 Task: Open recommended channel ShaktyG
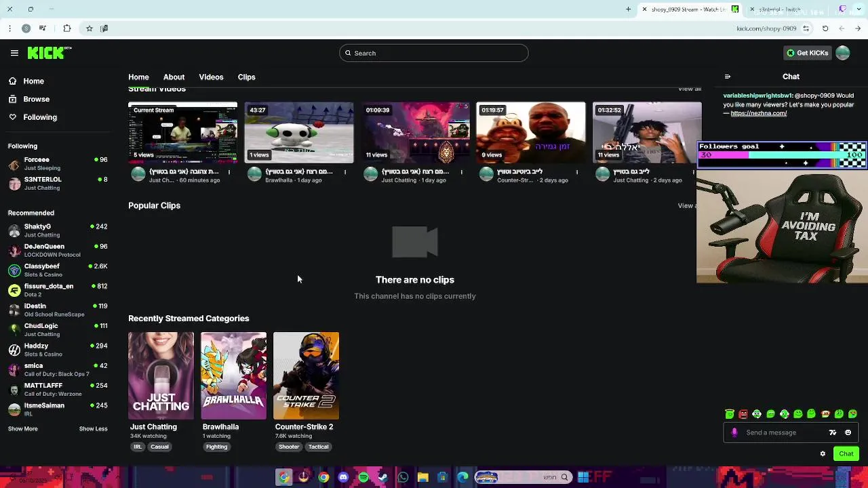point(58,230)
